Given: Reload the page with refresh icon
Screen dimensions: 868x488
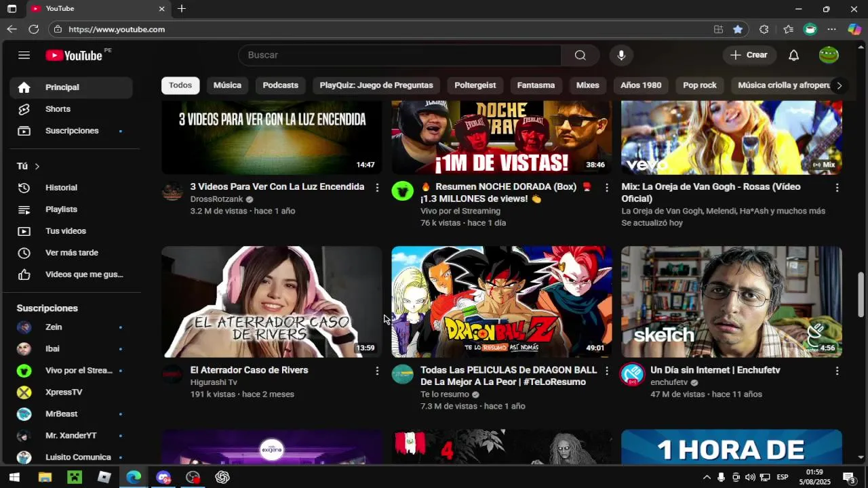Looking at the screenshot, I should pyautogui.click(x=34, y=29).
